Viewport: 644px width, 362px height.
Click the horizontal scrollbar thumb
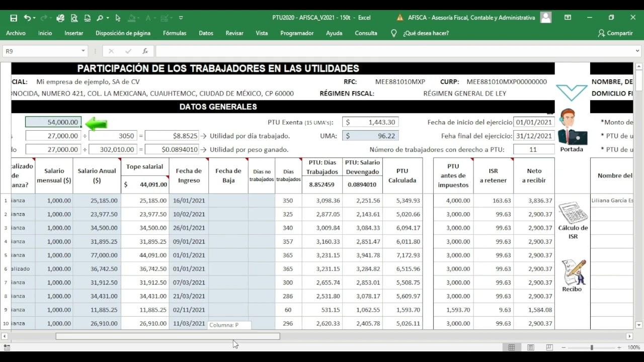pos(168,336)
